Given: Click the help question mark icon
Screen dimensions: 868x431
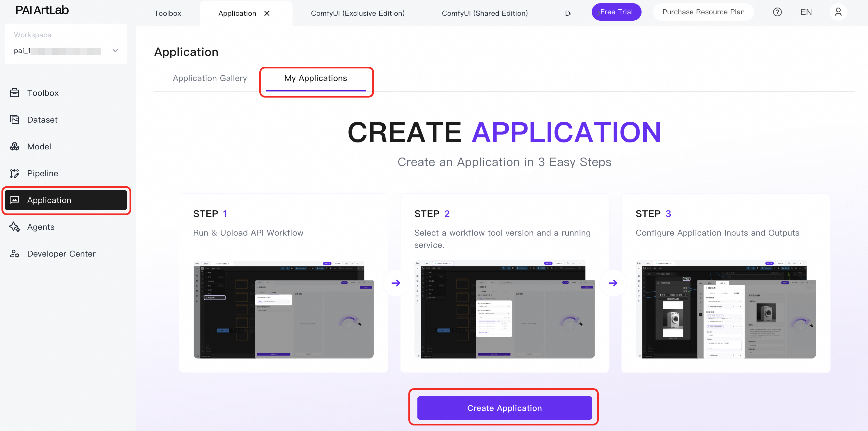Looking at the screenshot, I should click(777, 12).
